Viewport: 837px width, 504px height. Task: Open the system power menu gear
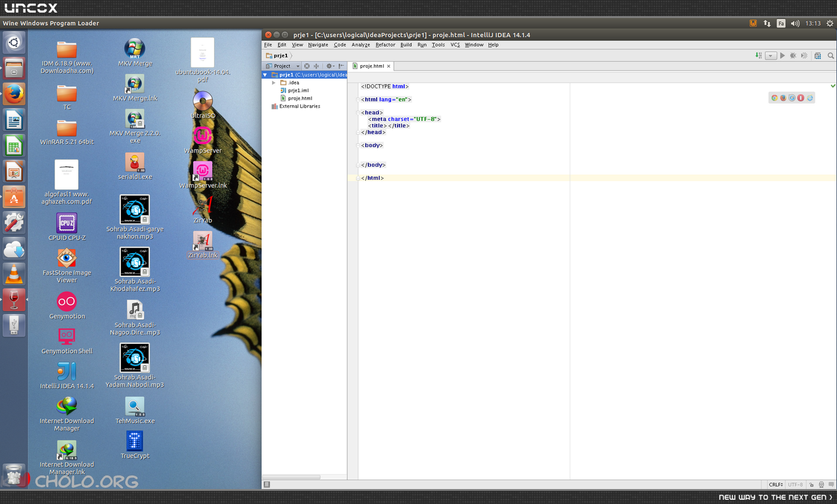[x=829, y=23]
